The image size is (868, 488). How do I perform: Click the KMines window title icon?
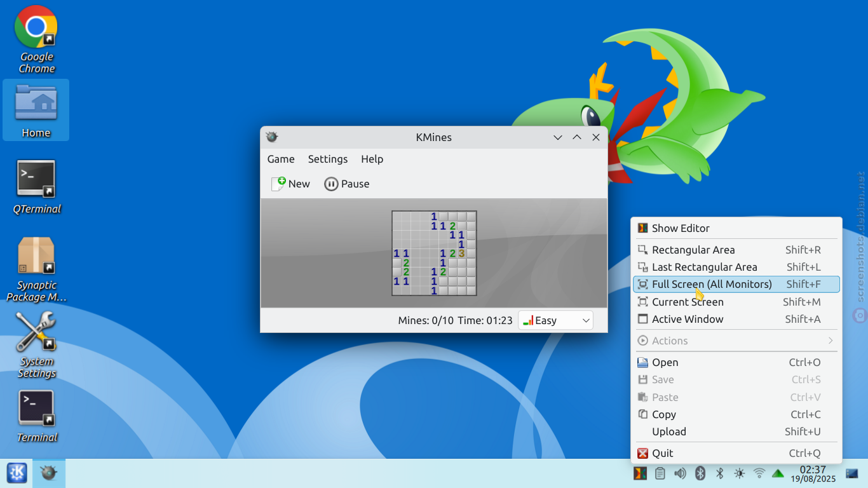[272, 137]
